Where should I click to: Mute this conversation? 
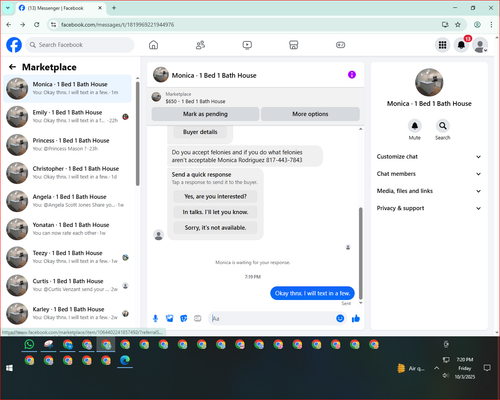(x=415, y=126)
